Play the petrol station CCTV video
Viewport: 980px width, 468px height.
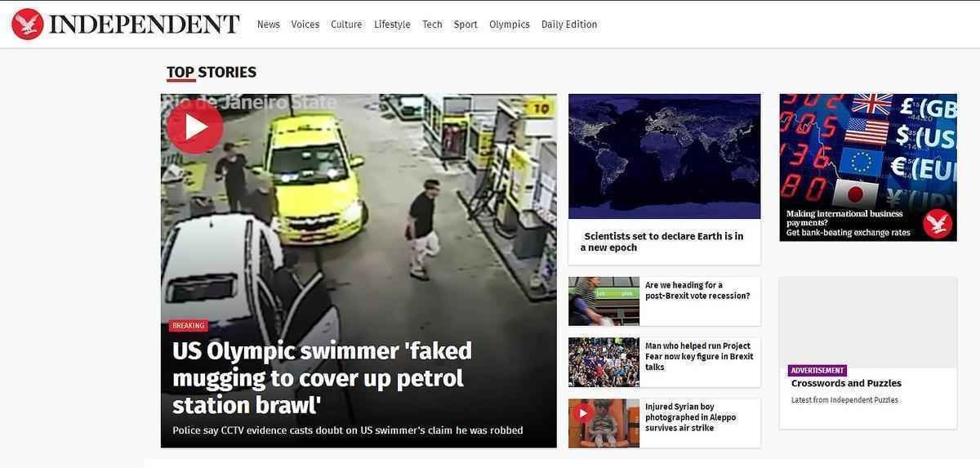pos(194,127)
